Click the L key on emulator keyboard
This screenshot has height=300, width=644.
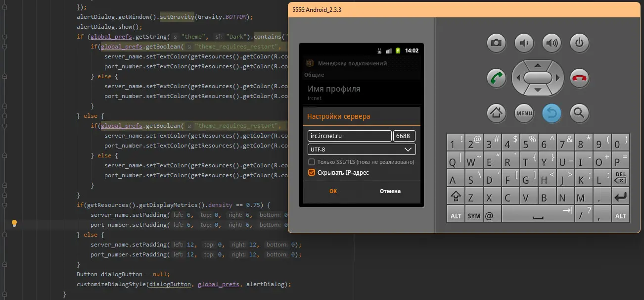click(602, 178)
